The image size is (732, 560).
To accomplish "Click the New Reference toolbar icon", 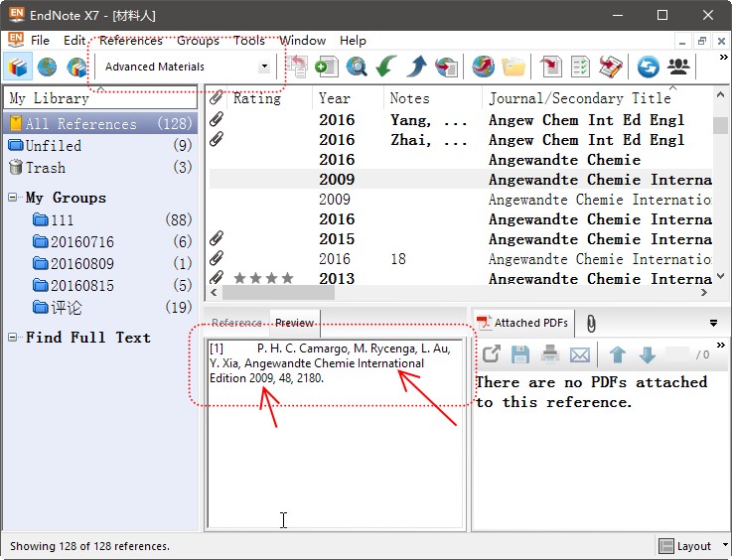I will click(x=326, y=68).
